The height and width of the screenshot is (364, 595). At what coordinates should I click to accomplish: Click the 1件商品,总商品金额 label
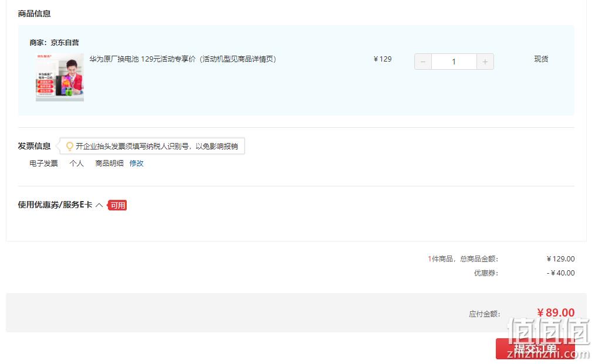tap(463, 259)
